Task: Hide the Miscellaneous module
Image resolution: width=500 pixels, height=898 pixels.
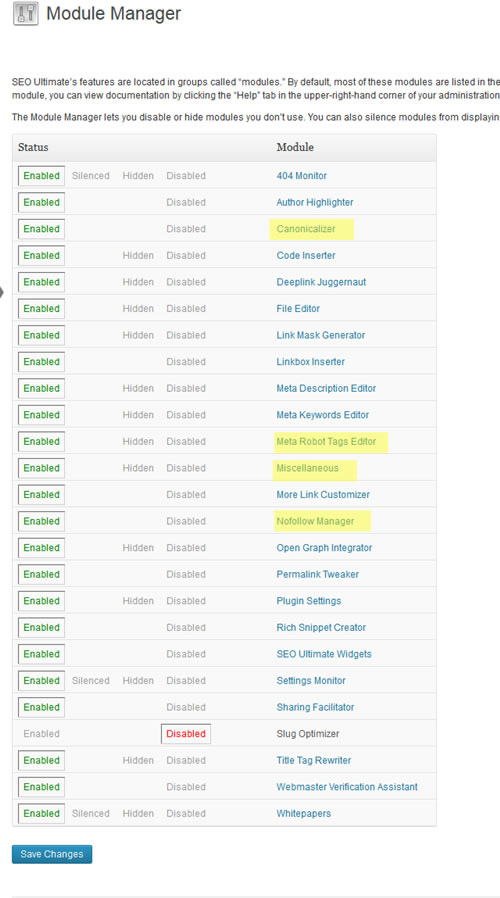Action: click(138, 468)
